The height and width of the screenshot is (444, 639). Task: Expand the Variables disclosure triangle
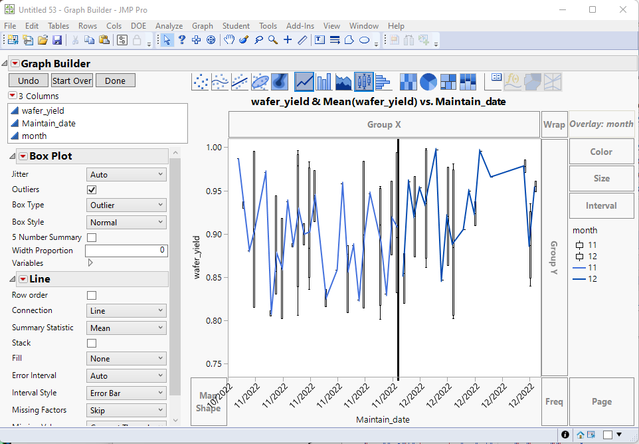tap(91, 263)
